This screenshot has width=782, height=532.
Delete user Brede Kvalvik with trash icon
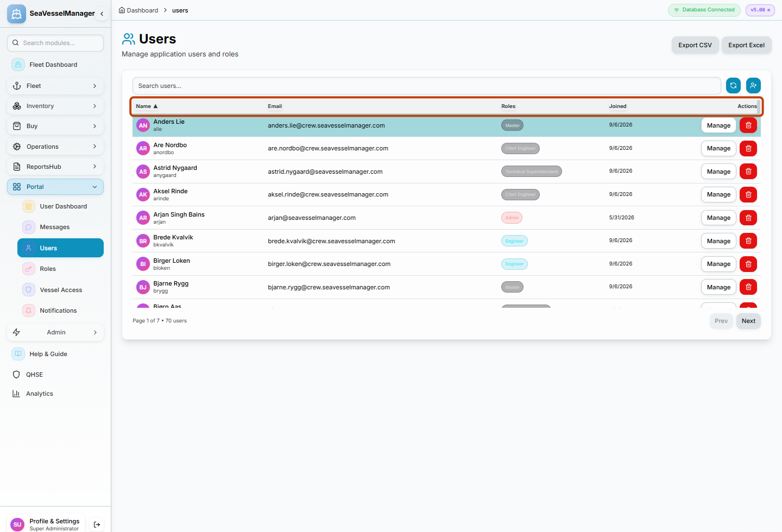pos(748,241)
